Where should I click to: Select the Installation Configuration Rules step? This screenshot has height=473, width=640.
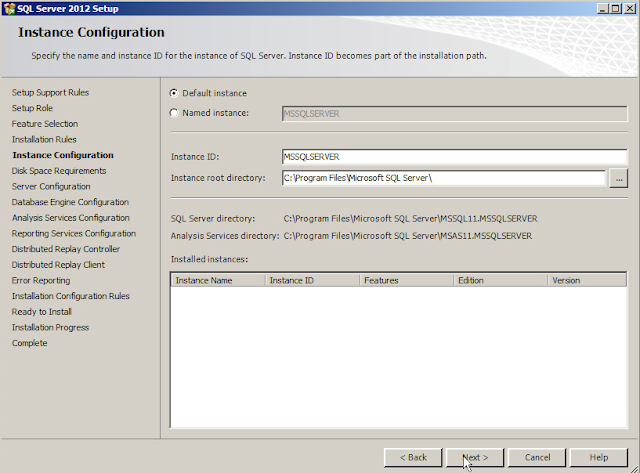click(x=71, y=296)
